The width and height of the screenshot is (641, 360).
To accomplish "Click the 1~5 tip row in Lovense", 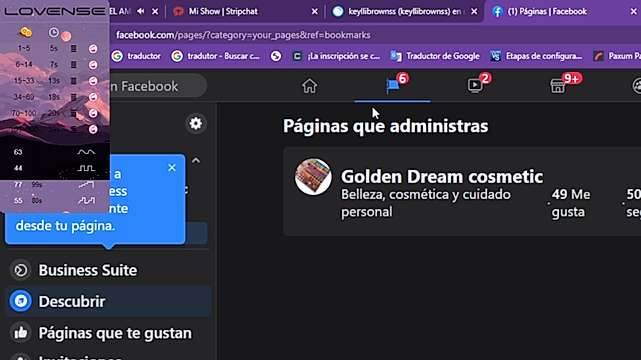I will (55, 49).
